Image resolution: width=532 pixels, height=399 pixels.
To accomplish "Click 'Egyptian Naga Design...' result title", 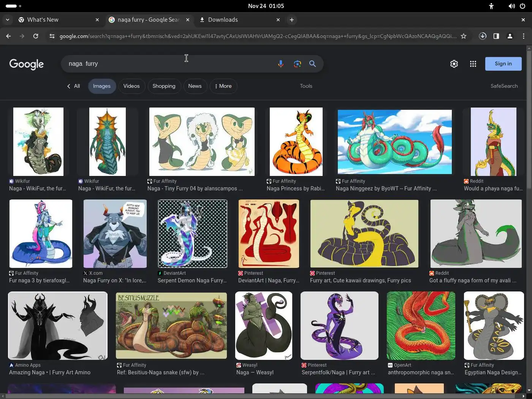I will (493, 372).
